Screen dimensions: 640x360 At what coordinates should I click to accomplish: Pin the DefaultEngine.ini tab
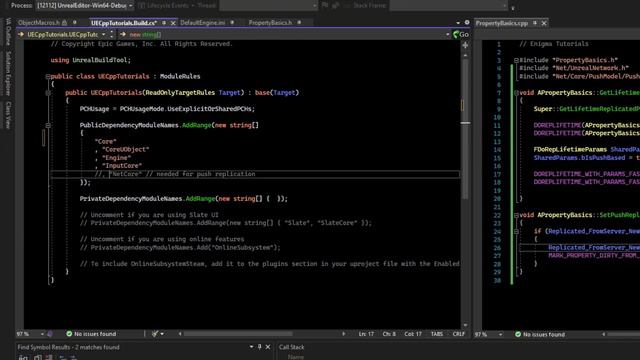(232, 23)
